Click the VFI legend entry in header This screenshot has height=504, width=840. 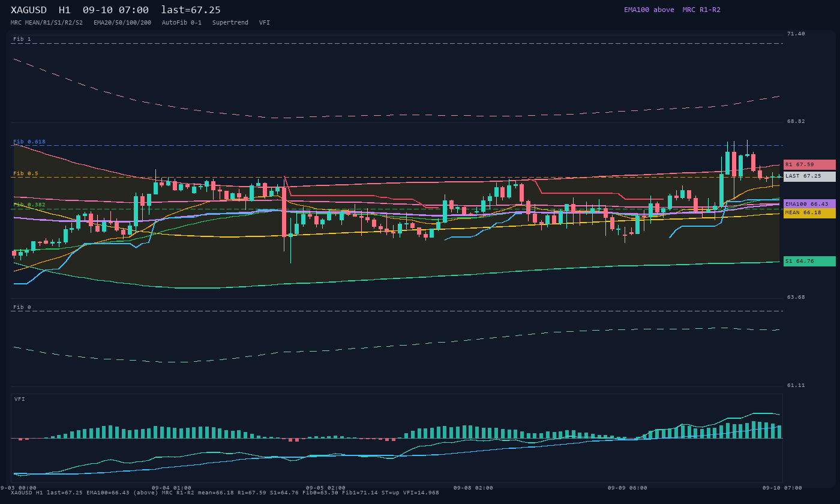[265, 23]
